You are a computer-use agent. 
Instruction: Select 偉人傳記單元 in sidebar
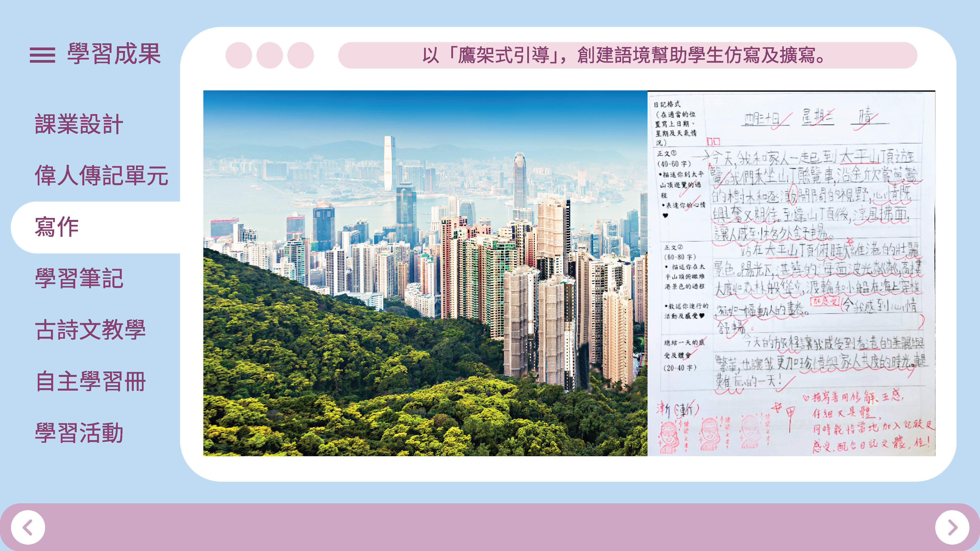(x=101, y=175)
